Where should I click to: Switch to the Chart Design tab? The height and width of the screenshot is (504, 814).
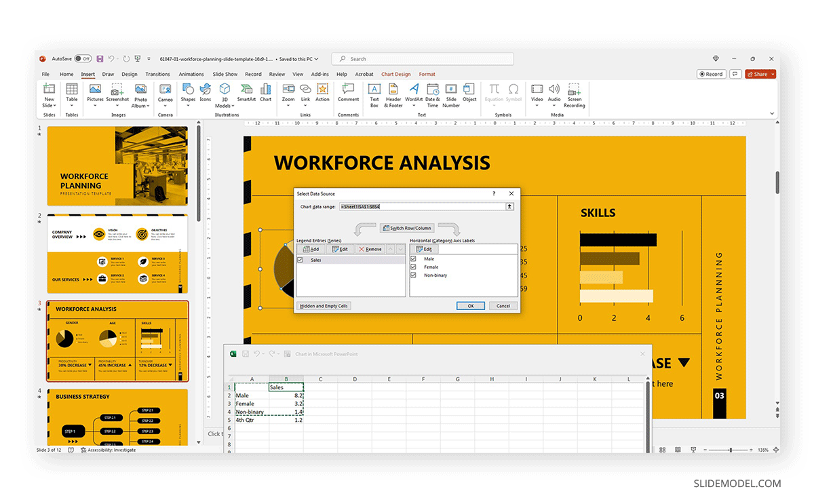(x=397, y=74)
